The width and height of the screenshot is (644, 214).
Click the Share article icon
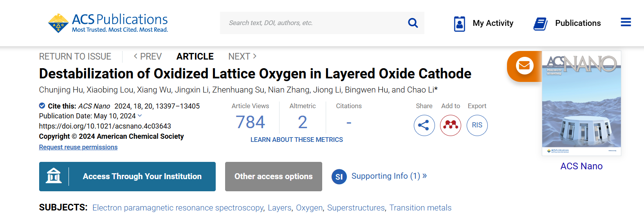[424, 125]
